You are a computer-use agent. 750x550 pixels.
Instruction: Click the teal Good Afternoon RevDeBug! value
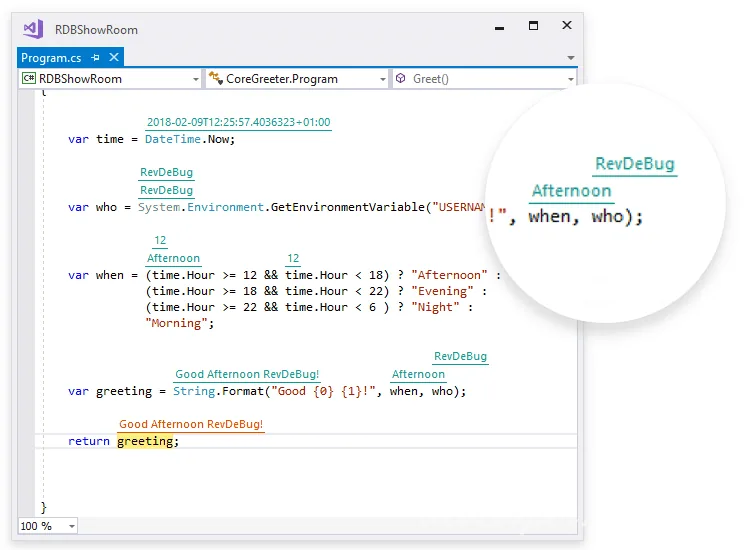(247, 374)
